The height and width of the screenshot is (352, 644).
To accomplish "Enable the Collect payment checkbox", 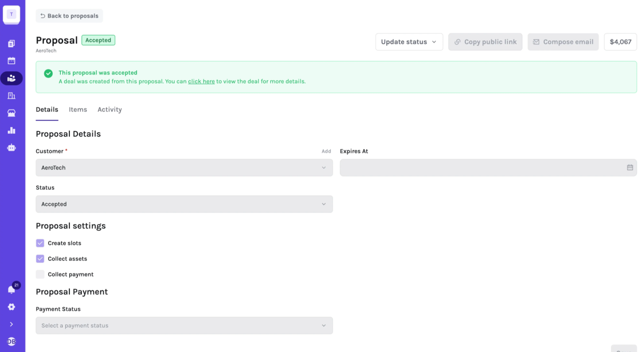I will [40, 274].
